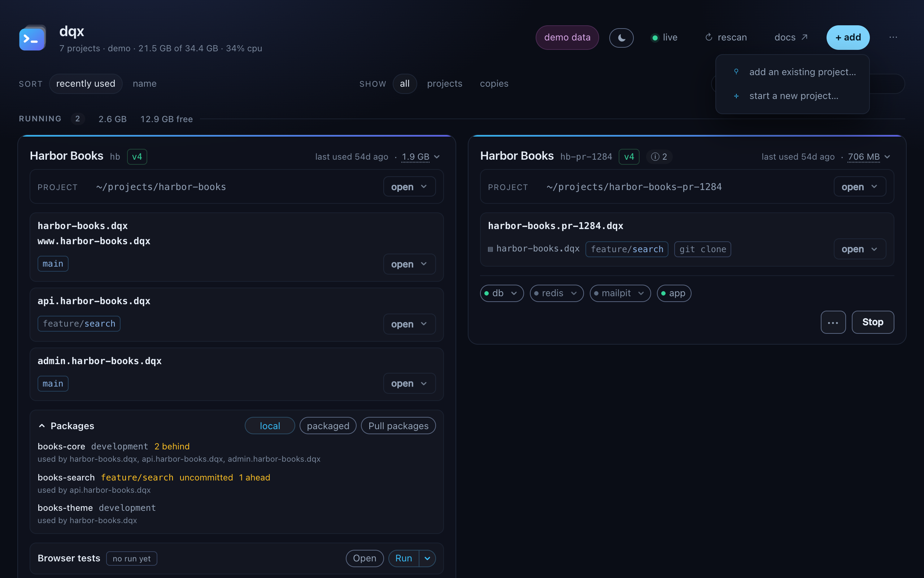Open the browser tests
The width and height of the screenshot is (924, 578).
[x=364, y=558]
